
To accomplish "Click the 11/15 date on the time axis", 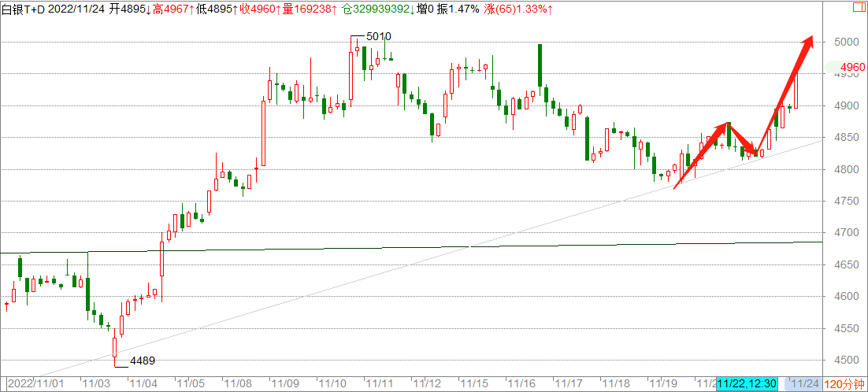I will coord(473,383).
